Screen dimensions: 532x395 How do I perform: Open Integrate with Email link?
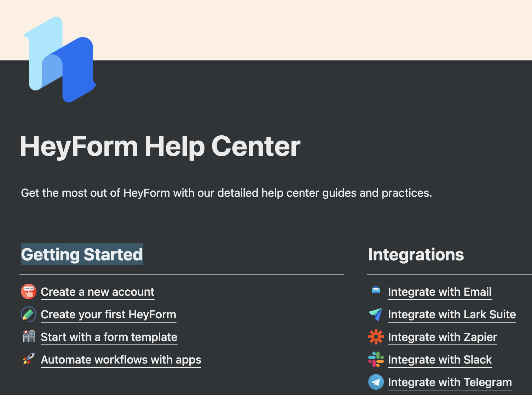pos(440,292)
